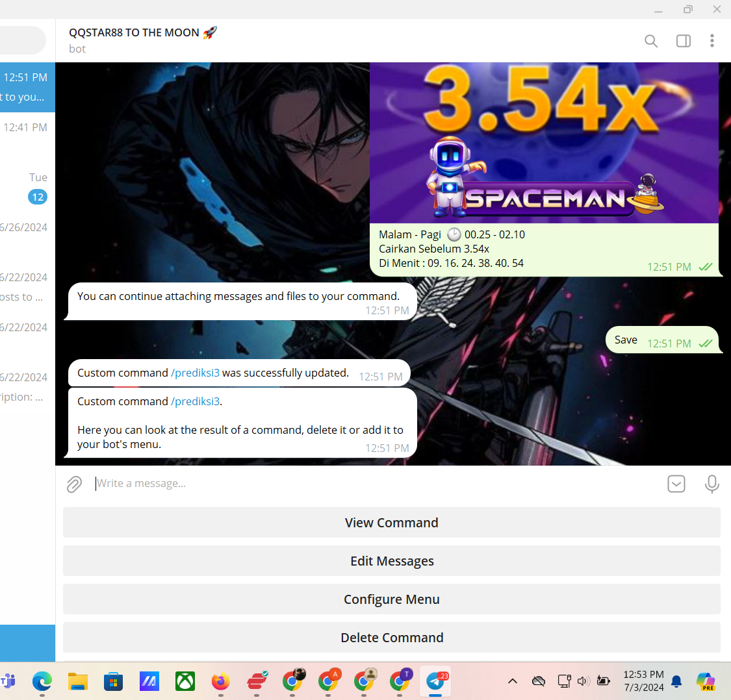Open /prediksi3 link in Custom command message
731x700 pixels.
pyautogui.click(x=195, y=401)
